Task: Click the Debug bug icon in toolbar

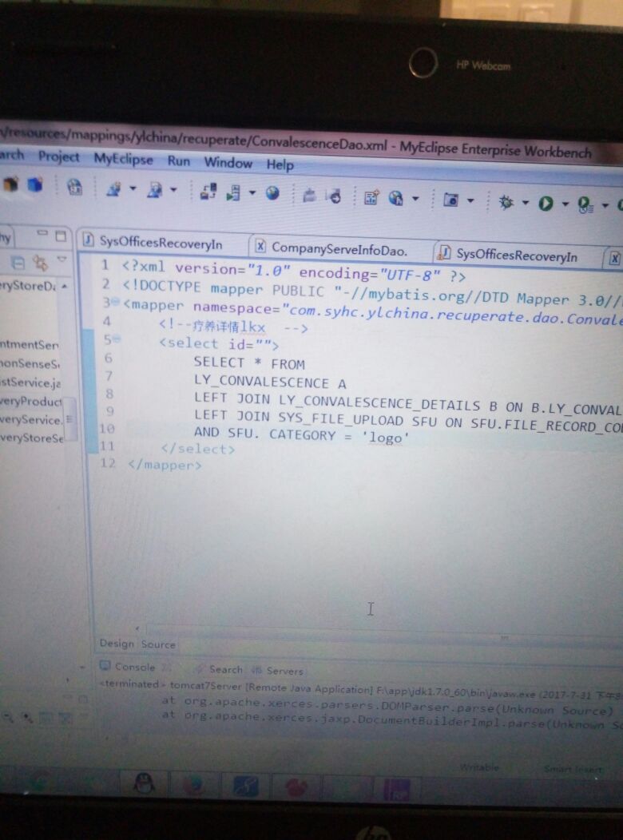Action: pyautogui.click(x=506, y=202)
